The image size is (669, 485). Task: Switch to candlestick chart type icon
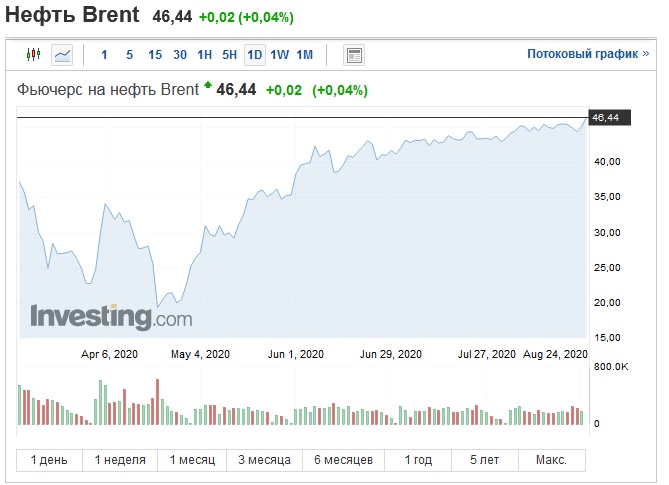33,55
